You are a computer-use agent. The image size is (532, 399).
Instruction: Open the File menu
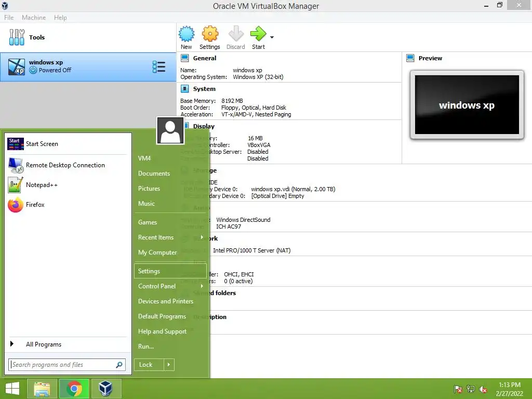[x=9, y=17]
